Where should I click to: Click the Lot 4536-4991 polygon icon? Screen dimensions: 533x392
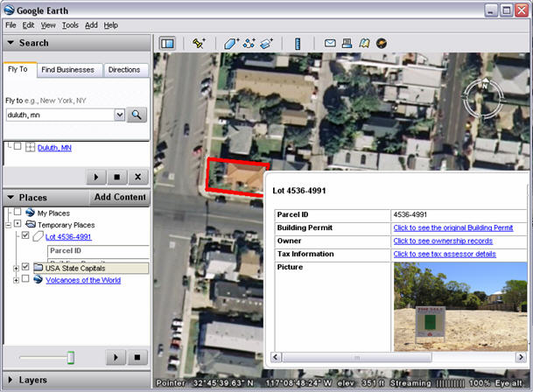[39, 236]
